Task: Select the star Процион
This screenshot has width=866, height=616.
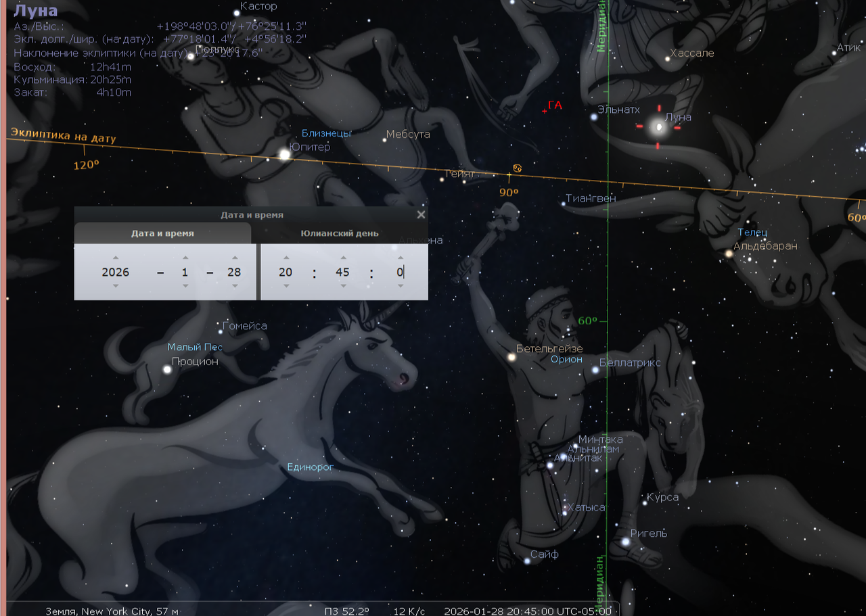Action: [x=167, y=369]
